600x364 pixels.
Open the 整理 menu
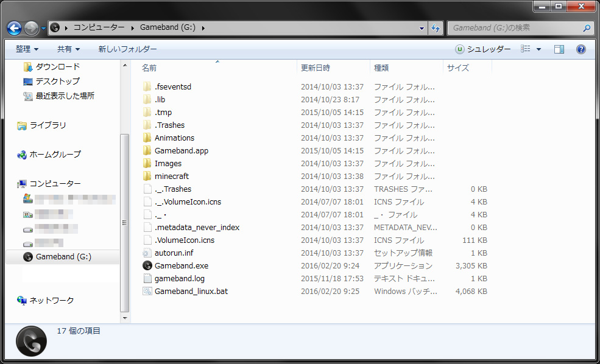coord(27,49)
